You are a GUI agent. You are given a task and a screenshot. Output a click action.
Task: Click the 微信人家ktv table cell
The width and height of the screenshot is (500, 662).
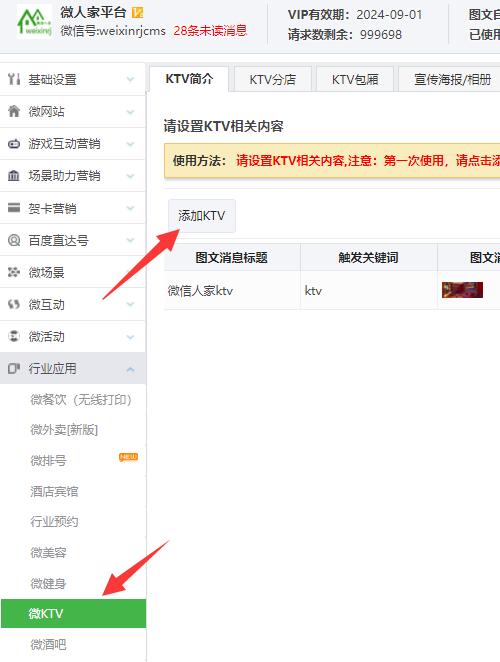tap(232, 290)
